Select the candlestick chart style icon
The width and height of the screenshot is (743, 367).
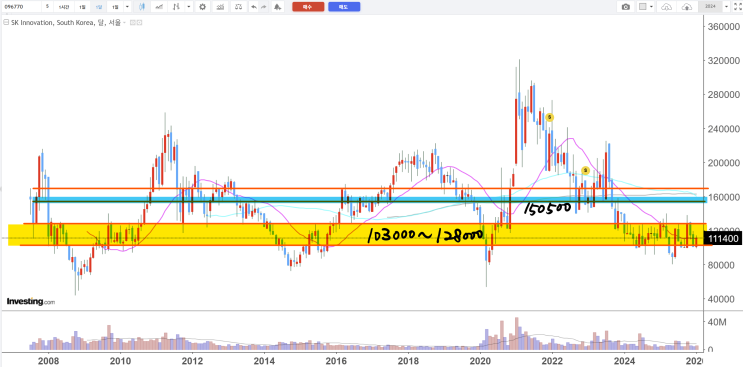coord(142,7)
